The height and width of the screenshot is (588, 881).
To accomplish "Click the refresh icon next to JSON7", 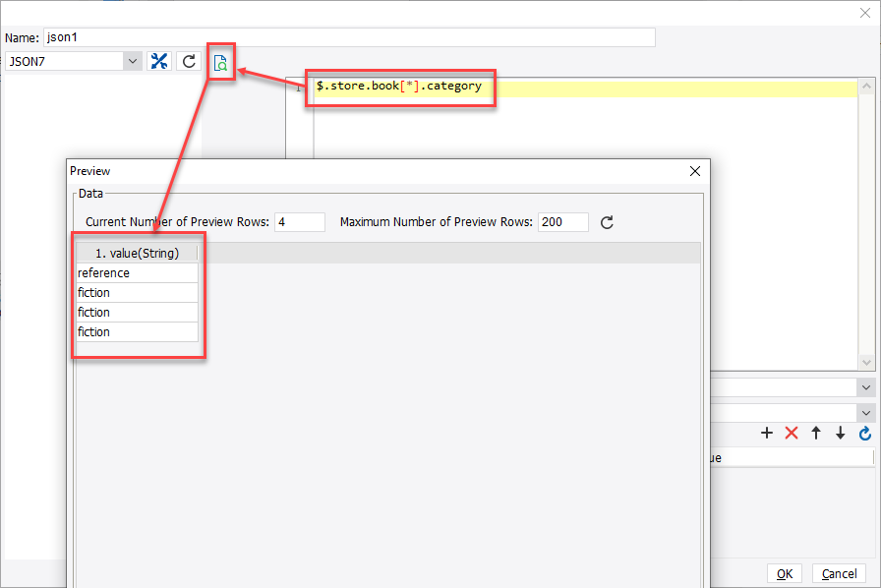I will tap(187, 60).
